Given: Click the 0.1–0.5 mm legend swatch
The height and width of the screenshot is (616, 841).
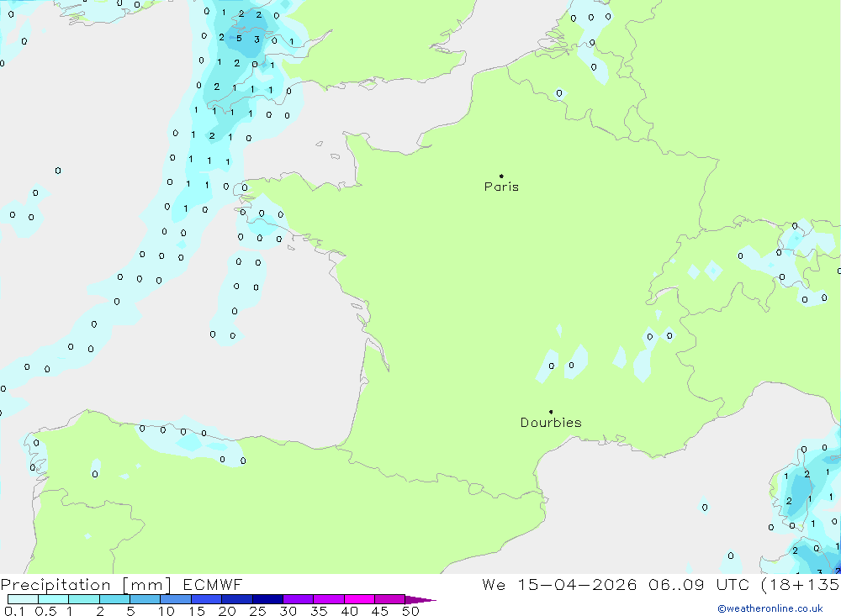Looking at the screenshot, I should (x=23, y=599).
